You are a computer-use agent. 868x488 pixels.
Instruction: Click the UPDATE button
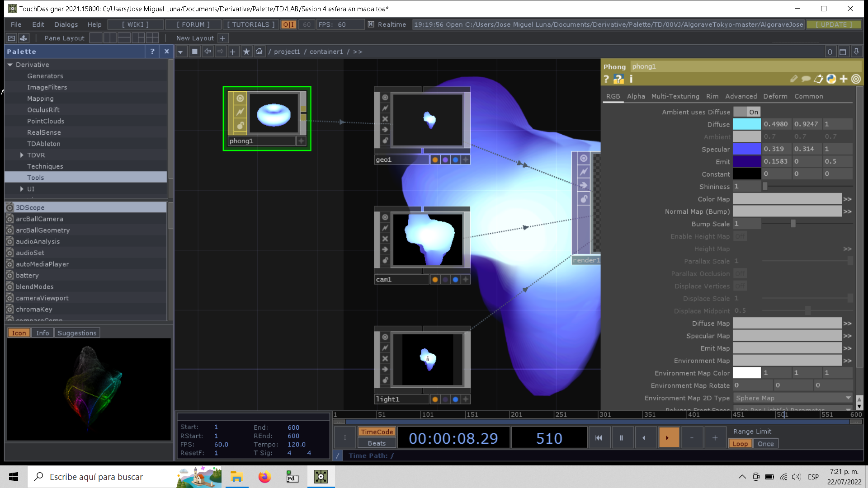click(x=834, y=24)
